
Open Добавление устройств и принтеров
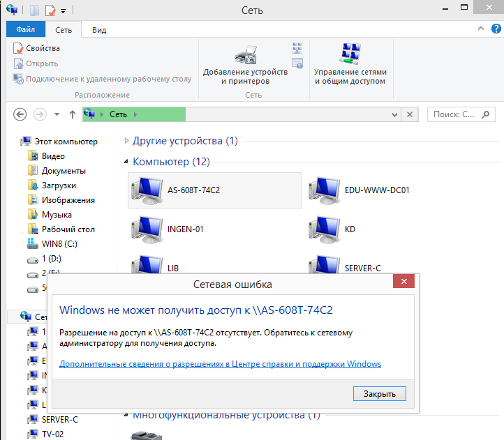coord(245,65)
